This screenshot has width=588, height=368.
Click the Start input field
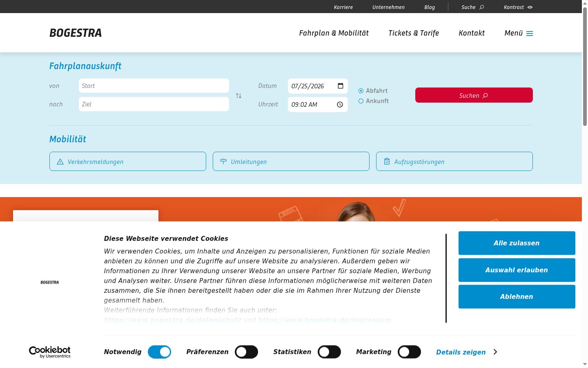tap(154, 86)
